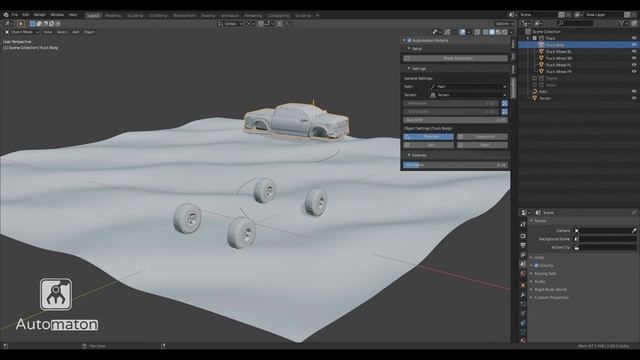The image size is (640, 360).
Task: Open the outliner filter dropdown
Action: click(622, 23)
